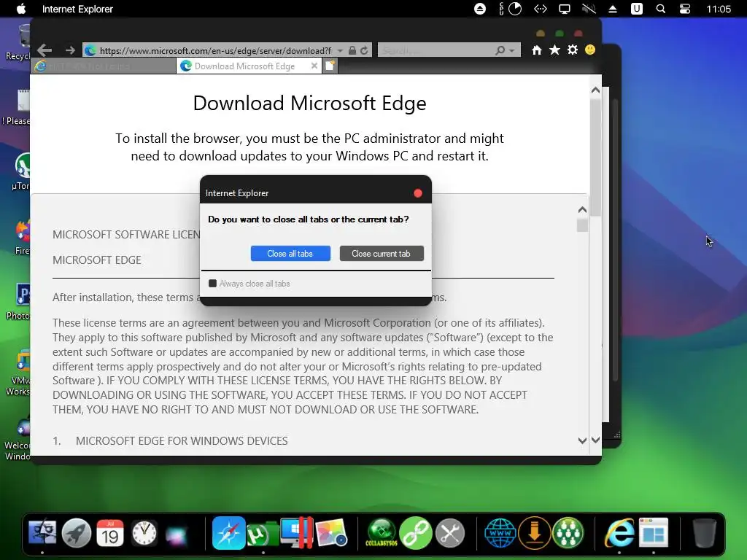Open search provider dropdown arrow
This screenshot has width=747, height=560.
point(511,50)
